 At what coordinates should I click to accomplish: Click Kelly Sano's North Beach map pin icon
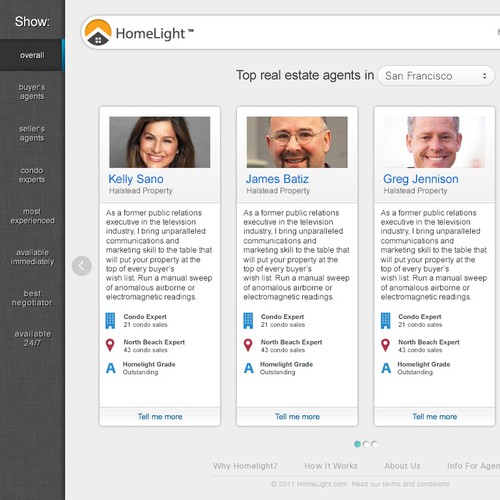[110, 345]
